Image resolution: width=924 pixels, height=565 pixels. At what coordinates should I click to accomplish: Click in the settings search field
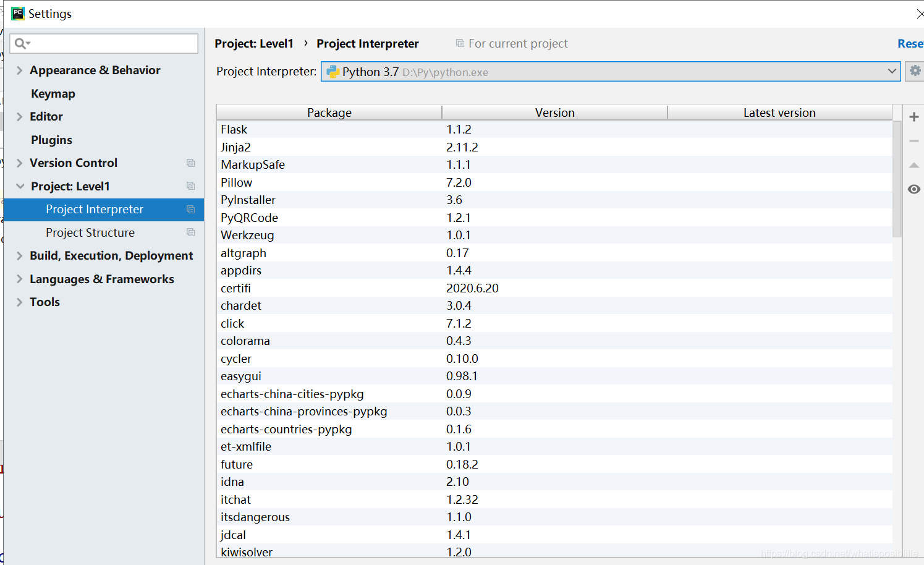(x=104, y=43)
